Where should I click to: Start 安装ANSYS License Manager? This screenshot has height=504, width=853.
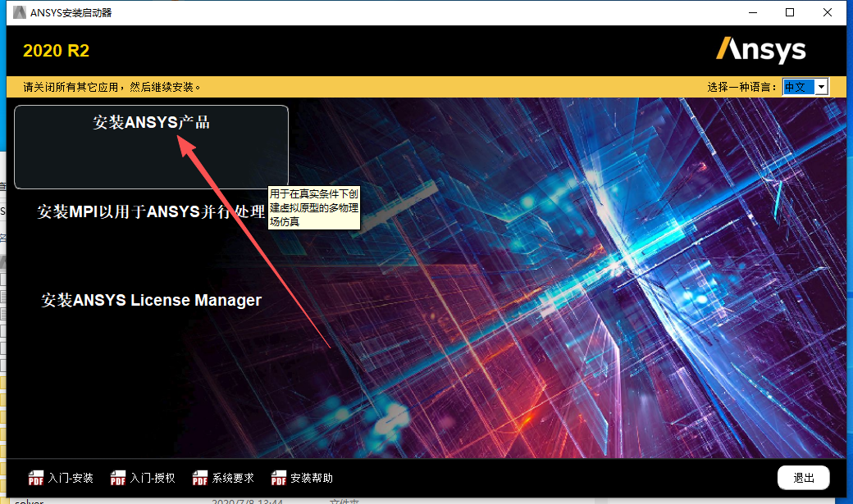(x=152, y=300)
